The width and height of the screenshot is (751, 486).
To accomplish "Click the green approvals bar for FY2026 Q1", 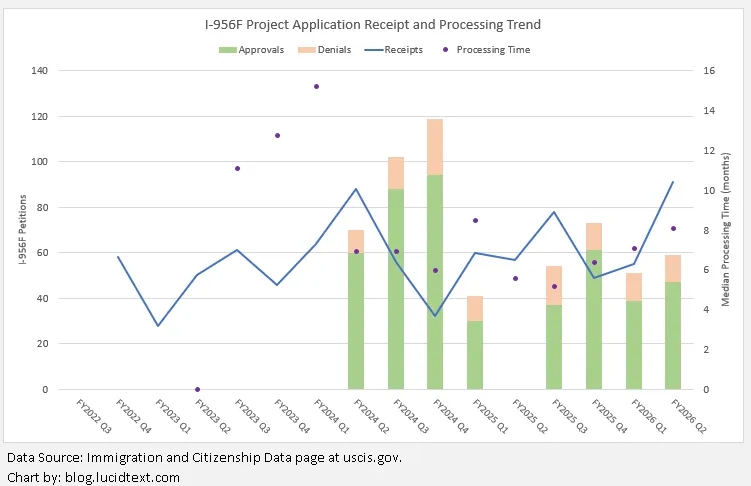I will [x=634, y=345].
